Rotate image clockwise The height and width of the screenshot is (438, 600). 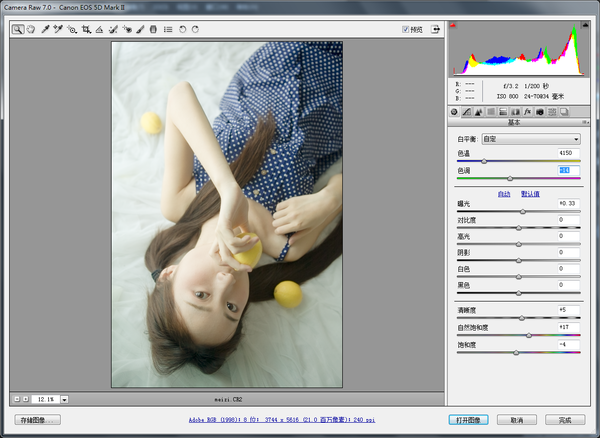[195, 30]
